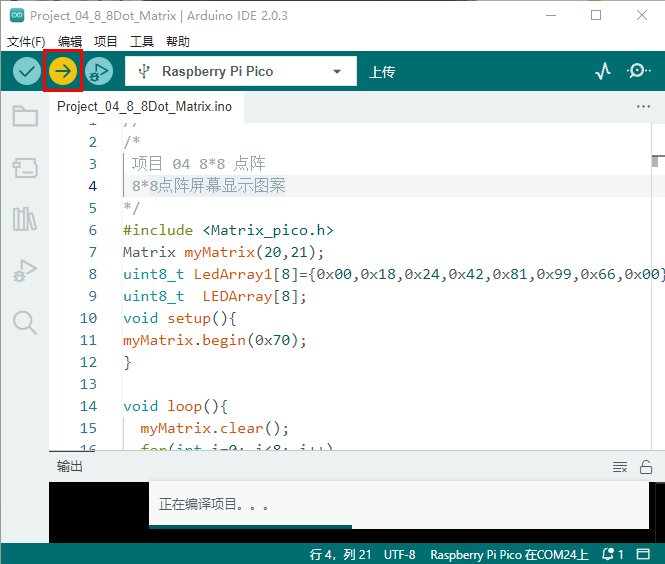The height and width of the screenshot is (564, 665).
Task: Open the Serial Monitor
Action: (638, 71)
